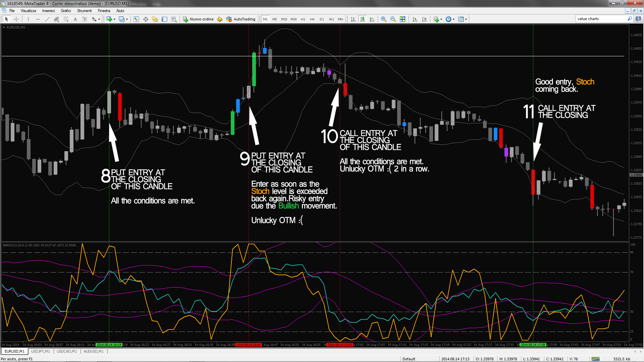644x362 pixels.
Task: Select the text 'A' drawing tool
Action: click(75, 19)
